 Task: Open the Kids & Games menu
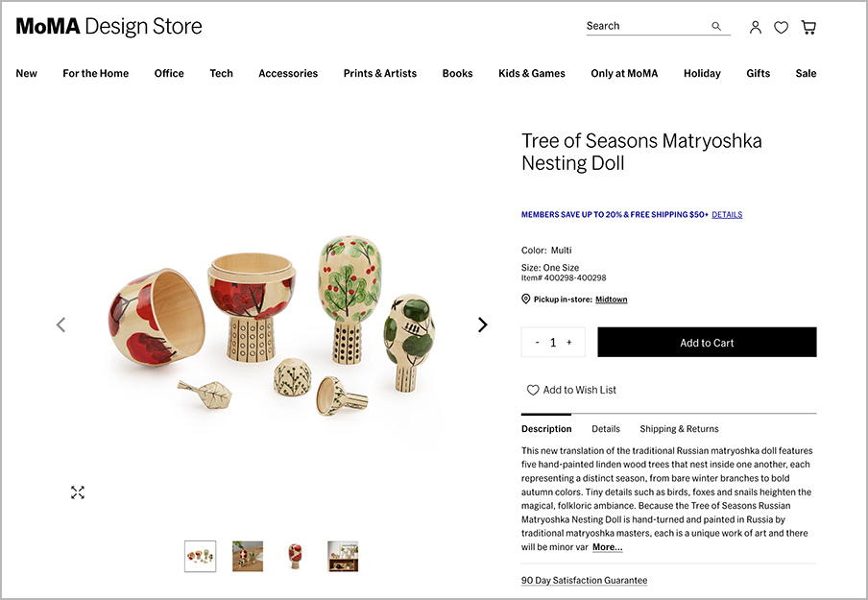coord(531,74)
